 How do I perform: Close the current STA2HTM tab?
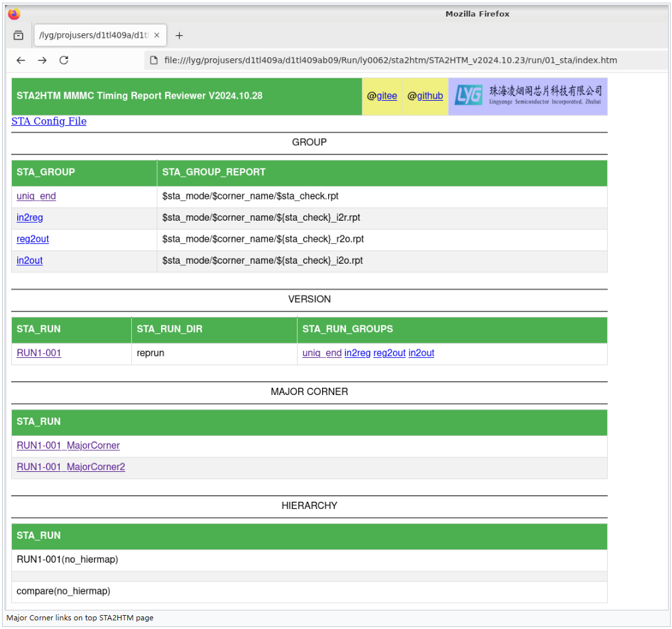[157, 36]
